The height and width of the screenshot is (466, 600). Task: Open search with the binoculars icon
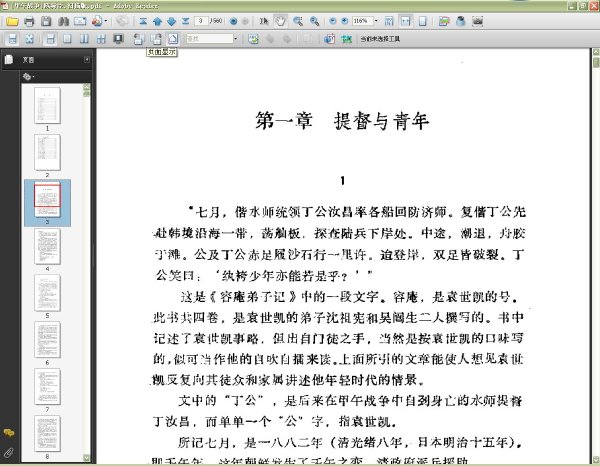click(63, 21)
